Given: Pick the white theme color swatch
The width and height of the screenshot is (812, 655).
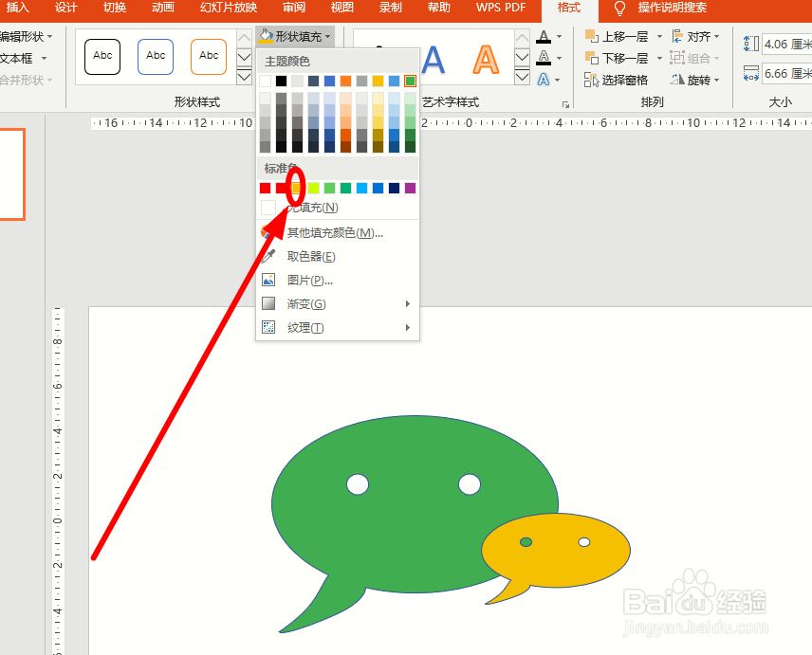Looking at the screenshot, I should point(266,81).
